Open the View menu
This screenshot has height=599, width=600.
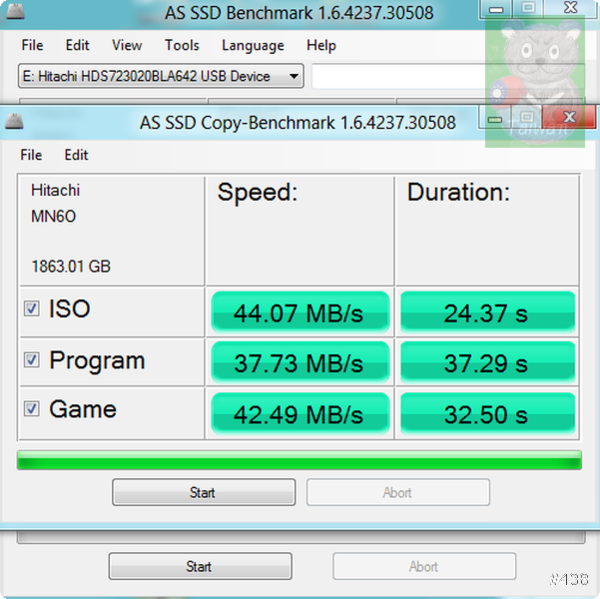(127, 45)
